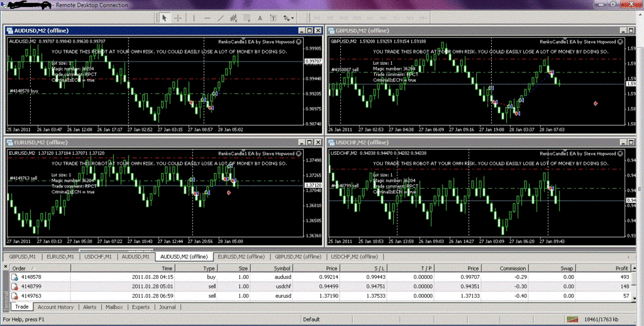The image size is (644, 326).
Task: Switch to the USDCHF,M2 (offline) tab
Action: 354,257
